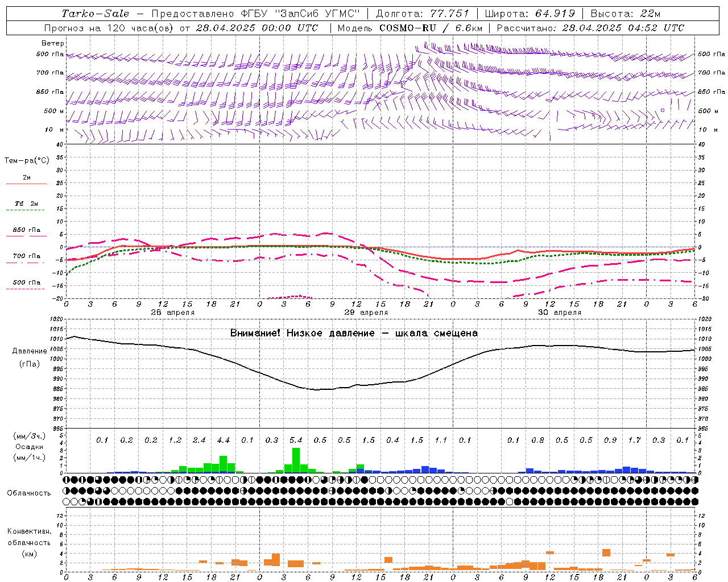728x582 pixels.
Task: Click the Tarko-Sale station title
Action: point(95,14)
